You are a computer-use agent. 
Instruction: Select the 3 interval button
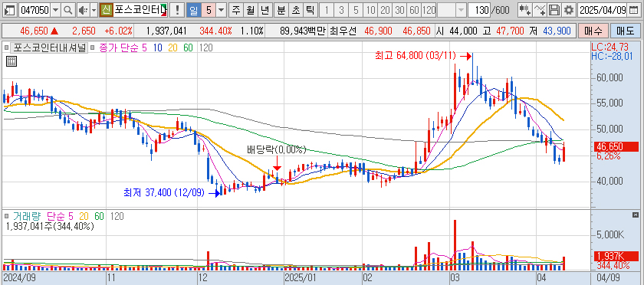[x=341, y=10]
